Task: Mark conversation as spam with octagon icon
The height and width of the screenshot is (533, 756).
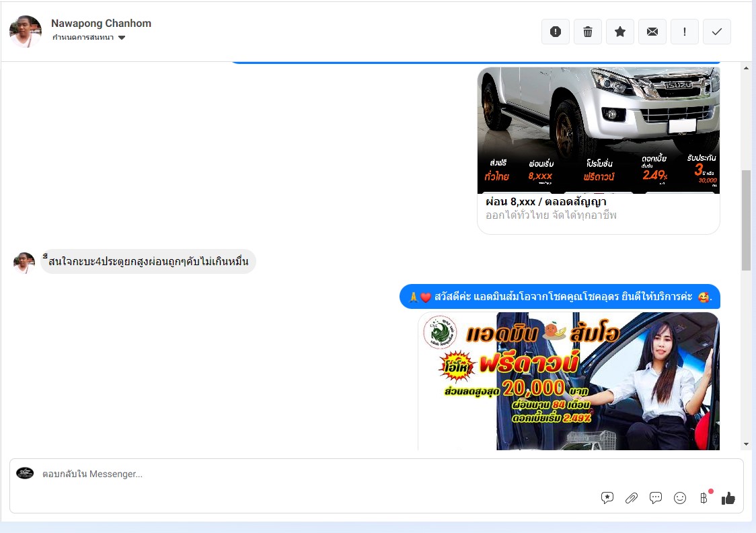Action: pos(556,32)
